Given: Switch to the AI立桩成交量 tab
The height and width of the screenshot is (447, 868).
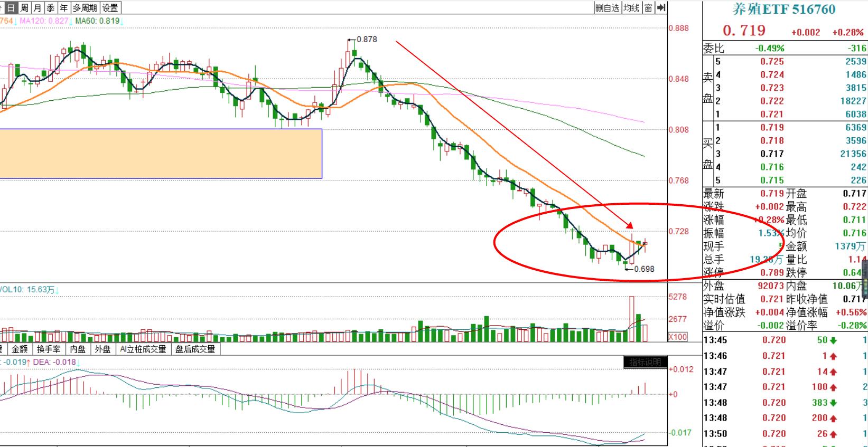Looking at the screenshot, I should click(143, 349).
